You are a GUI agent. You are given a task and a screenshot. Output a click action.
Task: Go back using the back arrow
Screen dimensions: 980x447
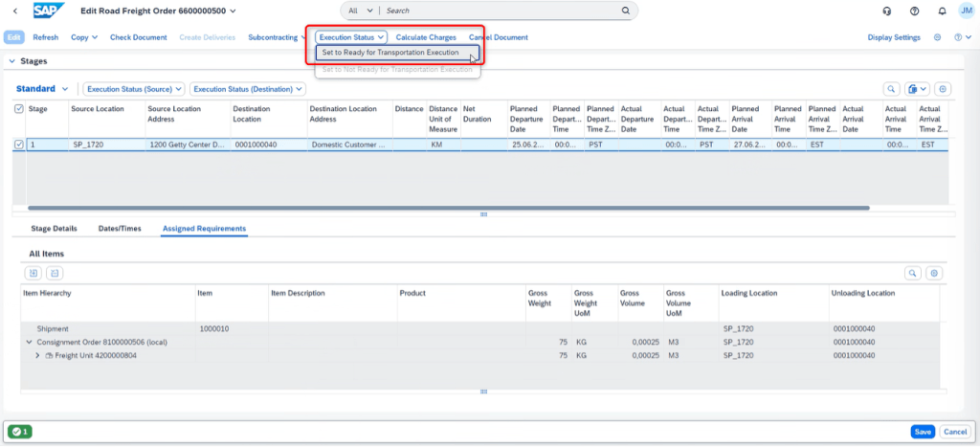click(15, 11)
